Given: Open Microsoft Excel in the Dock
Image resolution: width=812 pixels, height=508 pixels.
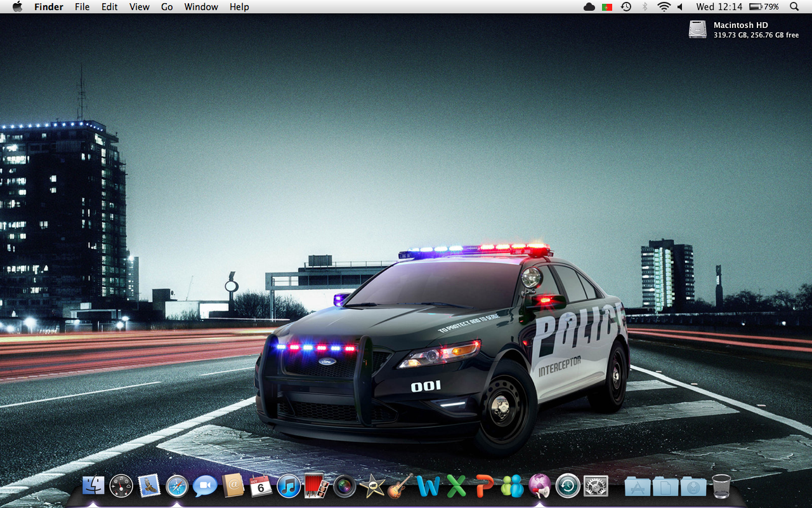Looking at the screenshot, I should pos(457,486).
